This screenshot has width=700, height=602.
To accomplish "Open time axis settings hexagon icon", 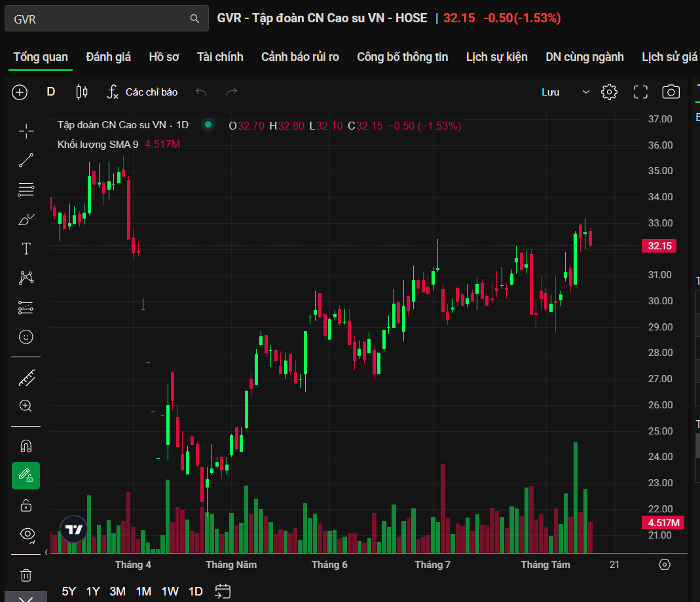I will [664, 565].
